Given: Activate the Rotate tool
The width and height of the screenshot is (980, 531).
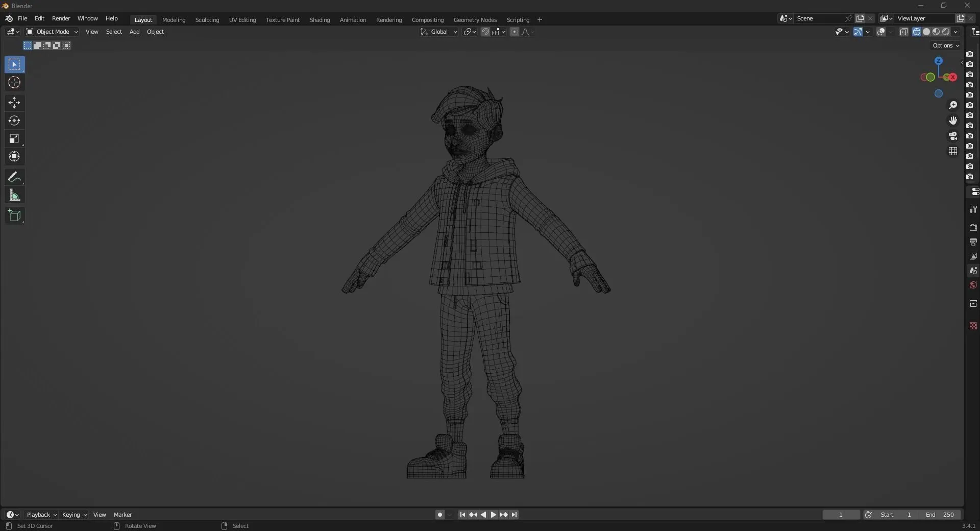Looking at the screenshot, I should tap(14, 120).
